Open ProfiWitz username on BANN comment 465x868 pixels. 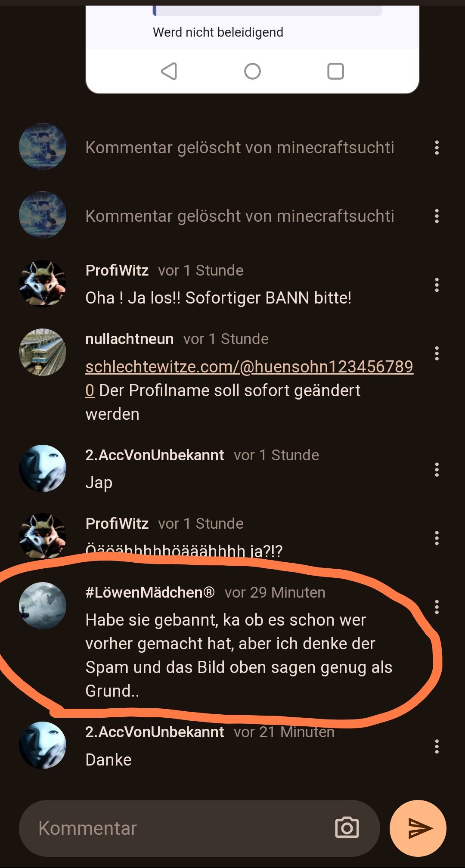(117, 270)
